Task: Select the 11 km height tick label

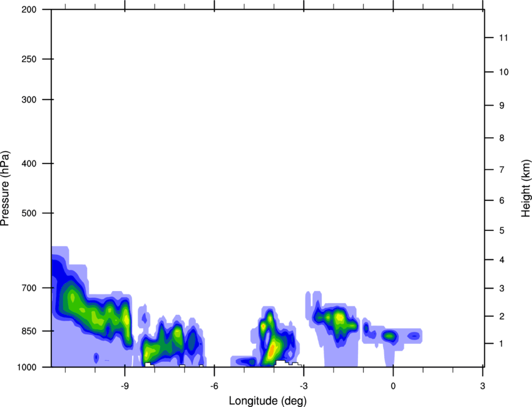Action: (x=503, y=38)
